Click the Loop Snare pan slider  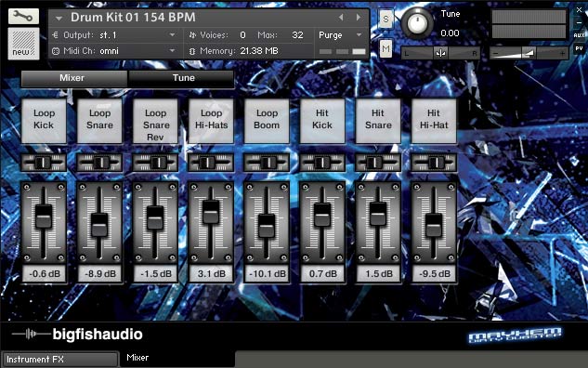point(99,163)
